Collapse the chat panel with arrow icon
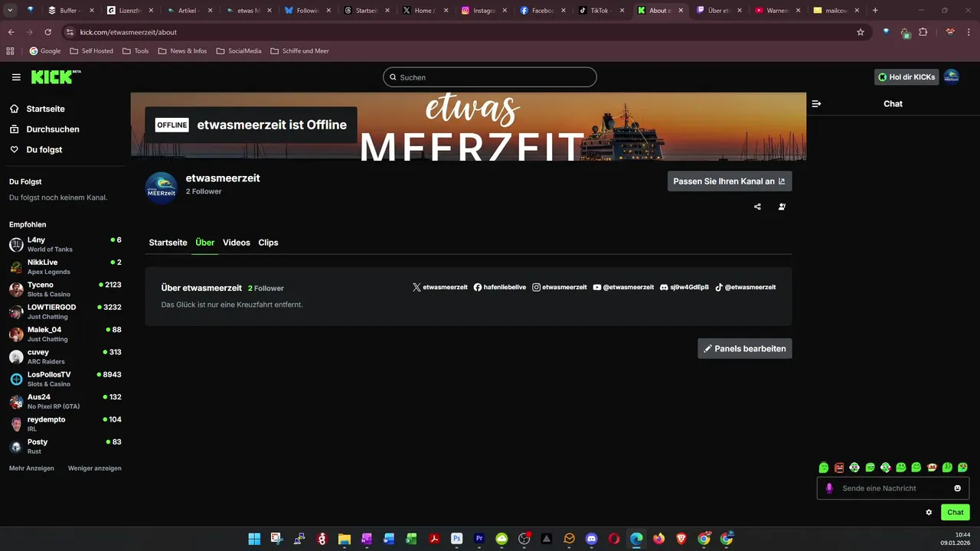The height and width of the screenshot is (551, 980). coord(816,103)
